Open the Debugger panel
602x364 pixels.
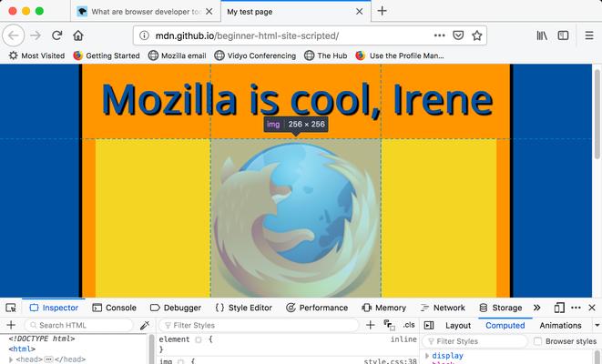click(176, 308)
